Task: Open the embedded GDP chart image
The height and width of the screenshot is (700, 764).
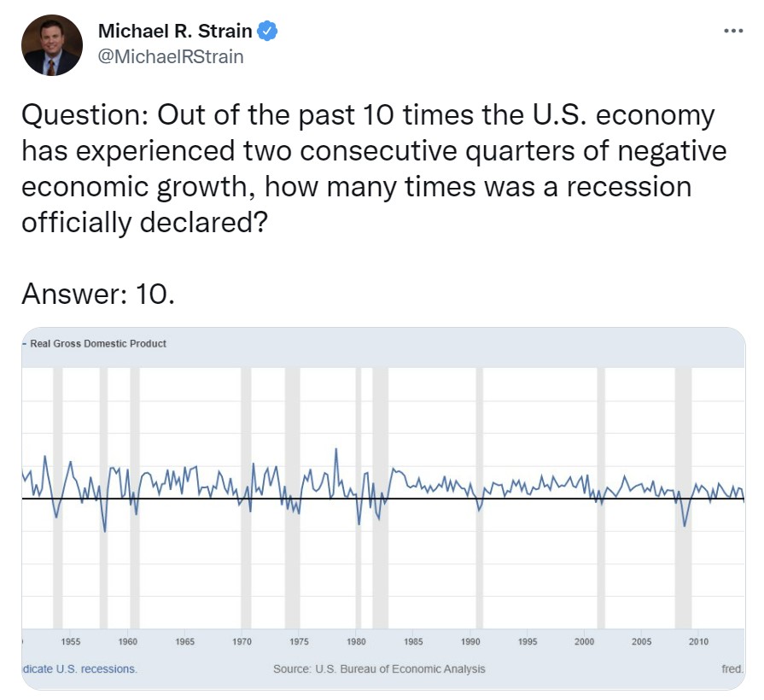Action: click(383, 508)
